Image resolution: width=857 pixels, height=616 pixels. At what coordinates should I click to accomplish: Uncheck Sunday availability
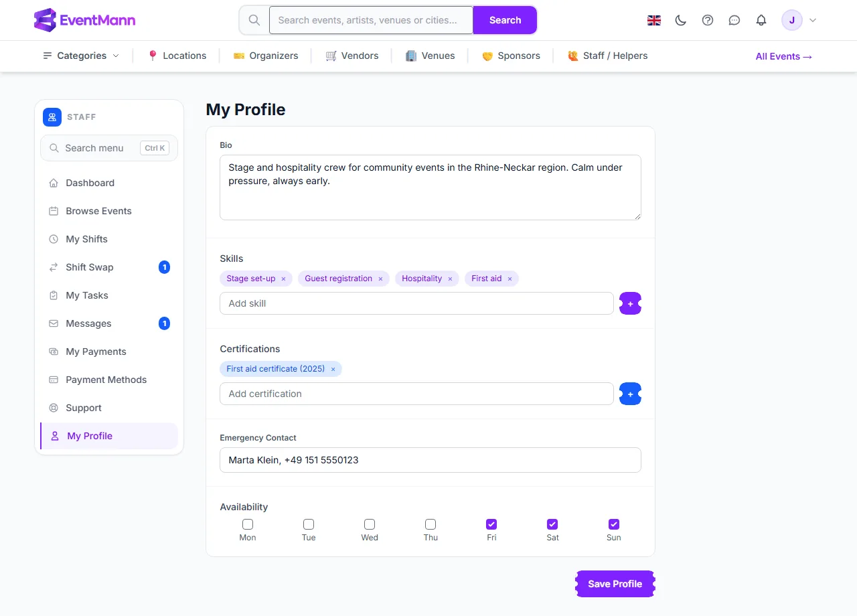pos(614,524)
